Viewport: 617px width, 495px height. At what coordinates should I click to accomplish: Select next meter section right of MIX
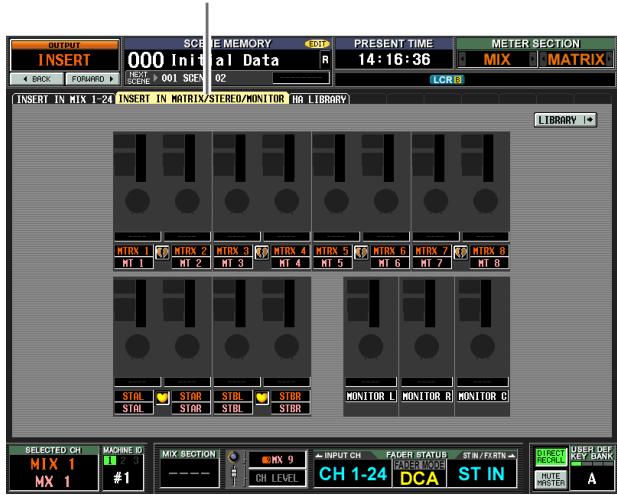[532, 59]
